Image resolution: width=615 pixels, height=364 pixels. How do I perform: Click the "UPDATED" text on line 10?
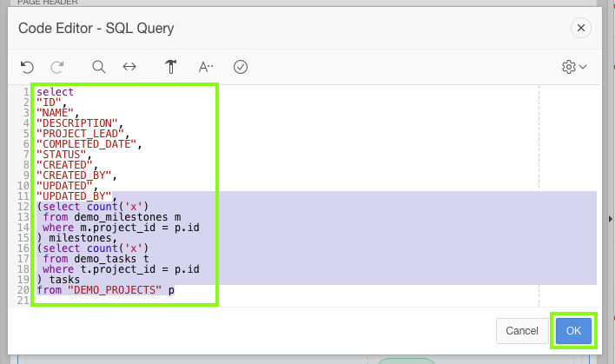[x=65, y=186]
